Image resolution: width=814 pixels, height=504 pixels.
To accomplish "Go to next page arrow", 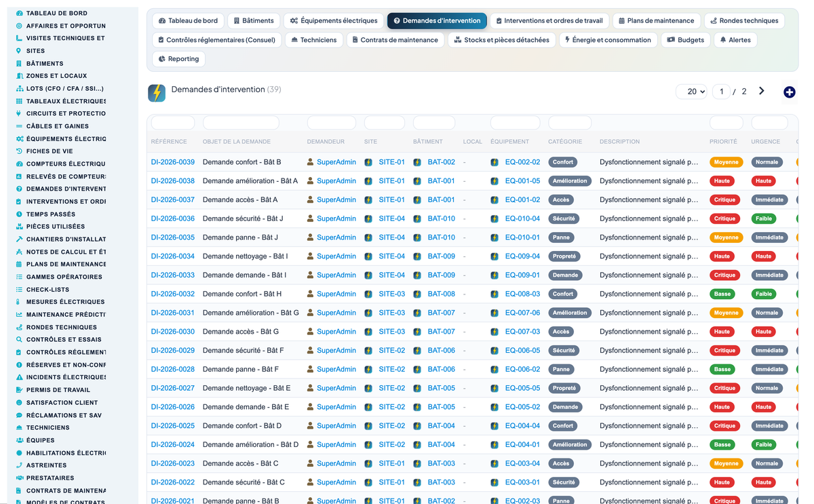I will pos(761,91).
